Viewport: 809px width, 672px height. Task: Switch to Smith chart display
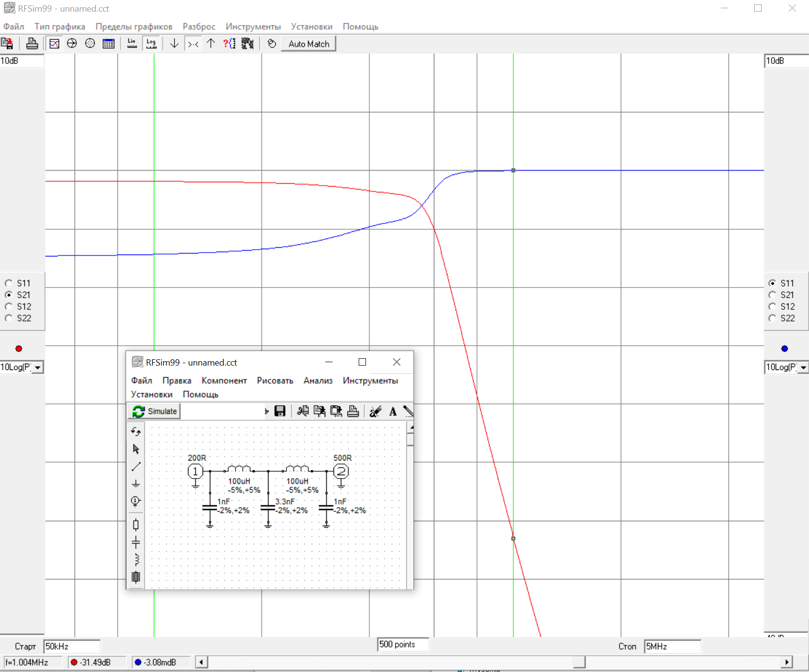tap(72, 44)
